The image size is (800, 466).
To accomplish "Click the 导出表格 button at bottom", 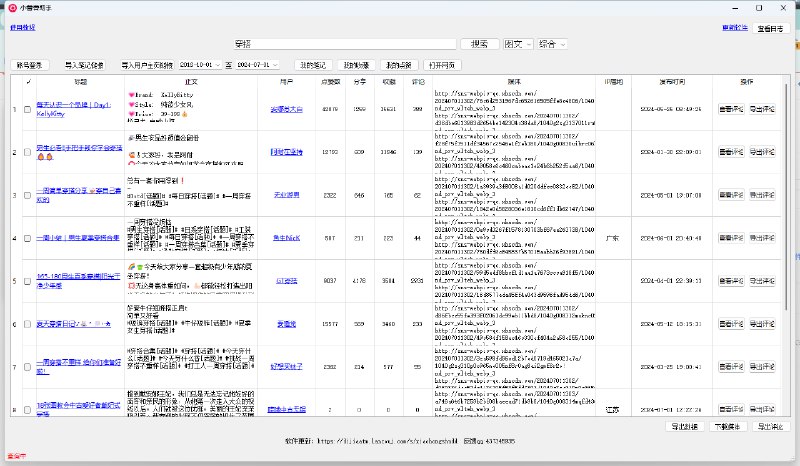I will [684, 426].
